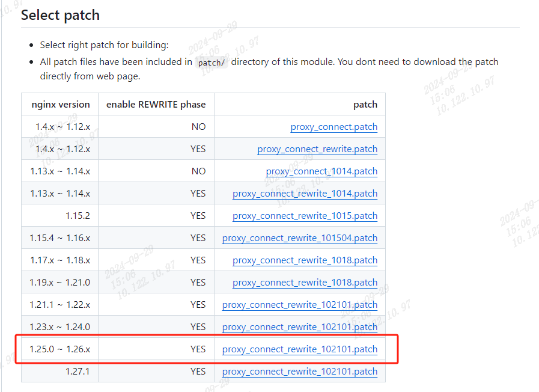
Task: Click "YES" in the 1.21.1 ~ 1.22.x row
Action: coord(198,305)
